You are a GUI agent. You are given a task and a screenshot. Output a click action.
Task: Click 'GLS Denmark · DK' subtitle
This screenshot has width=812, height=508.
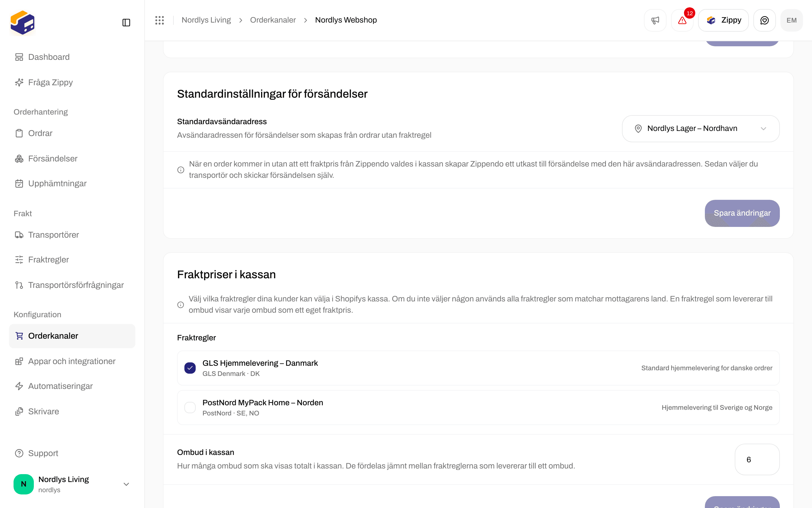coord(231,374)
